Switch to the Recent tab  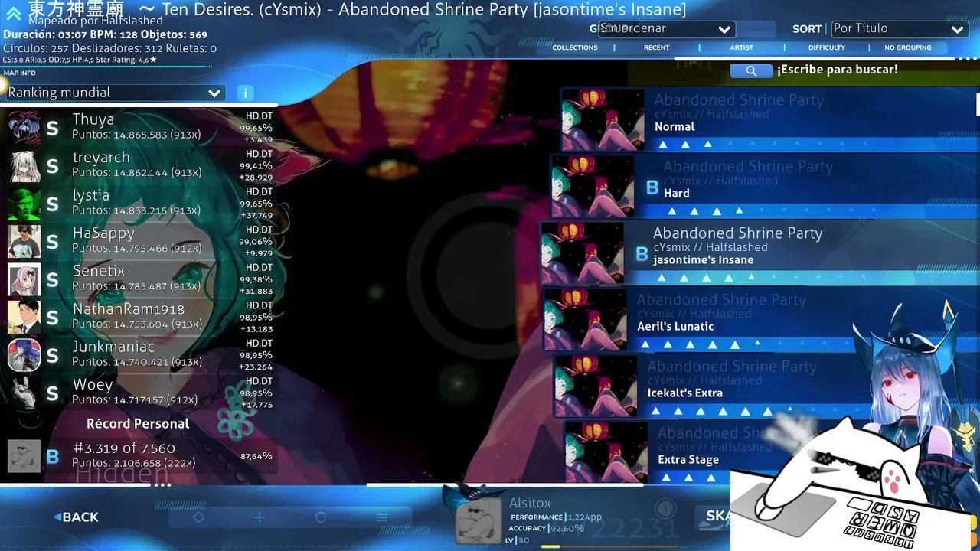[656, 47]
